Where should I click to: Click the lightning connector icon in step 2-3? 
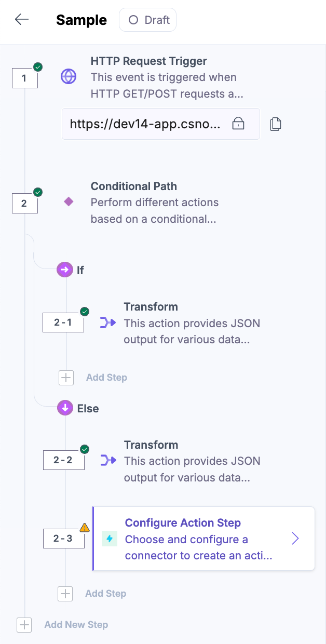[x=110, y=539]
